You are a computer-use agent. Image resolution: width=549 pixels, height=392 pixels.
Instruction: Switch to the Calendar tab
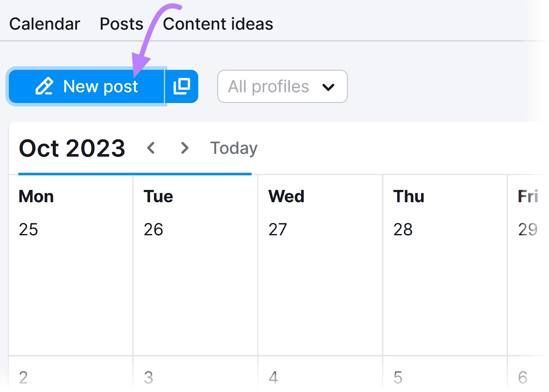pos(45,24)
